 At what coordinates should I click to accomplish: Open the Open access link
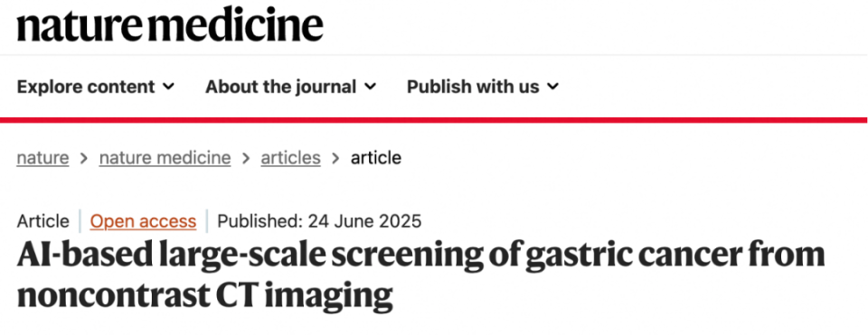[x=143, y=221]
